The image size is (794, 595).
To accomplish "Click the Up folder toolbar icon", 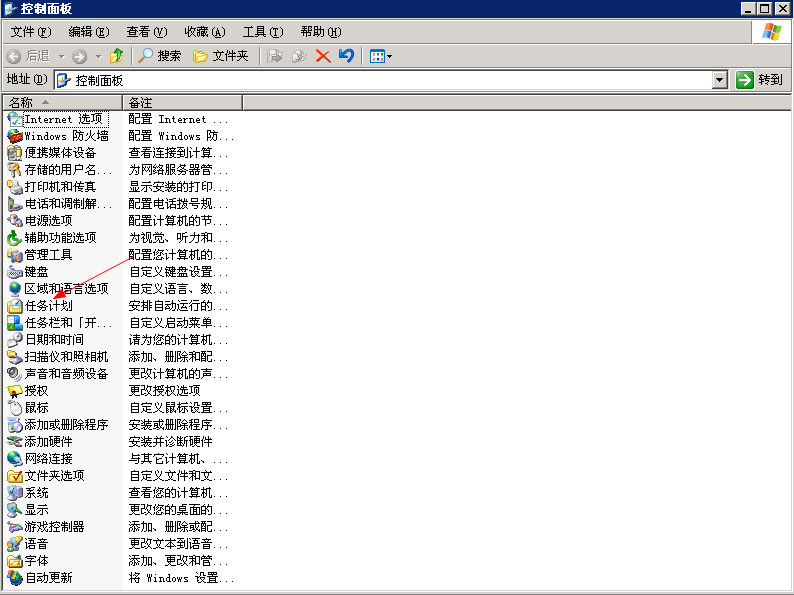I will 117,56.
